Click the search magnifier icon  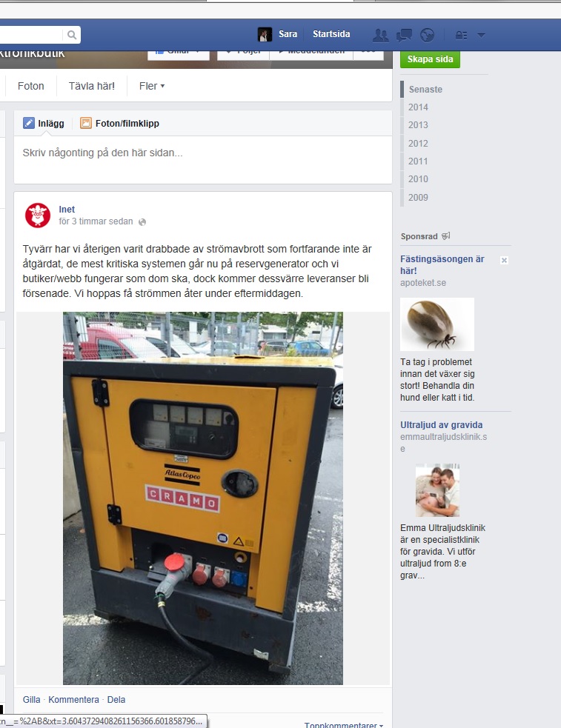coord(72,35)
